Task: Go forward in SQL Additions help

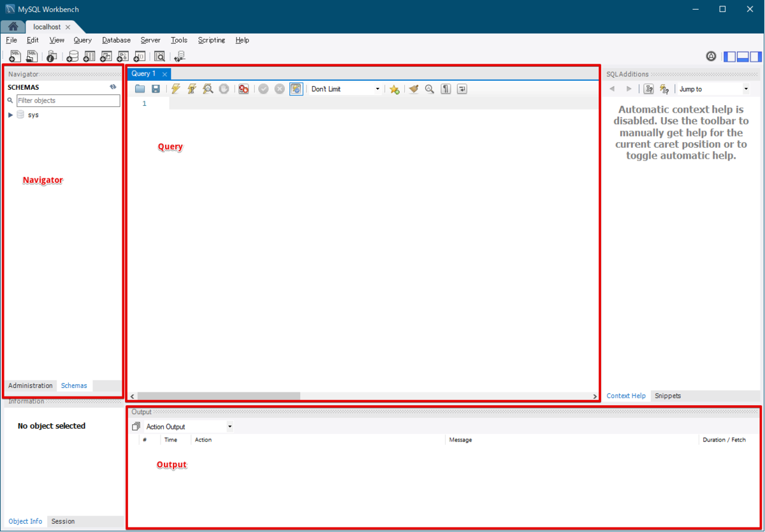Action: click(x=629, y=89)
